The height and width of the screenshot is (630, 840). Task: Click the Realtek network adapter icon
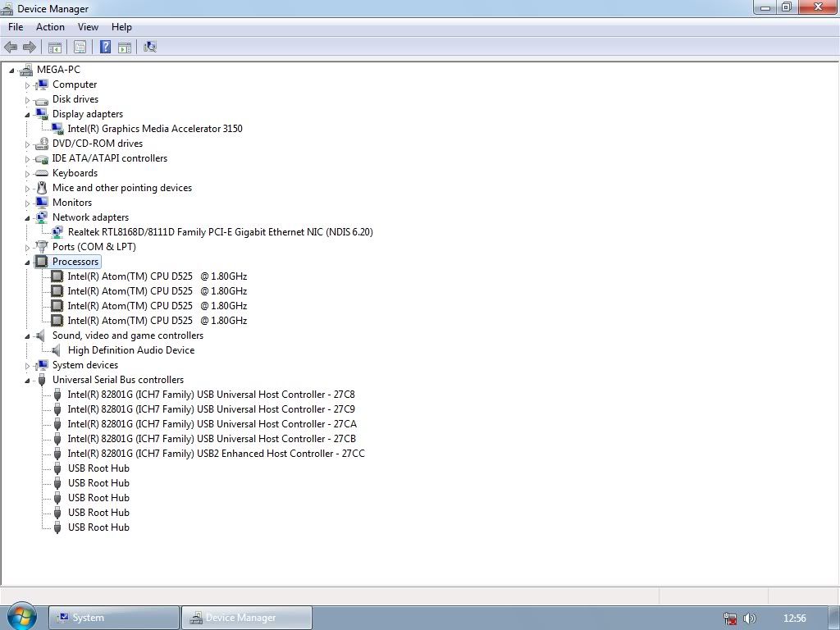[x=57, y=232]
